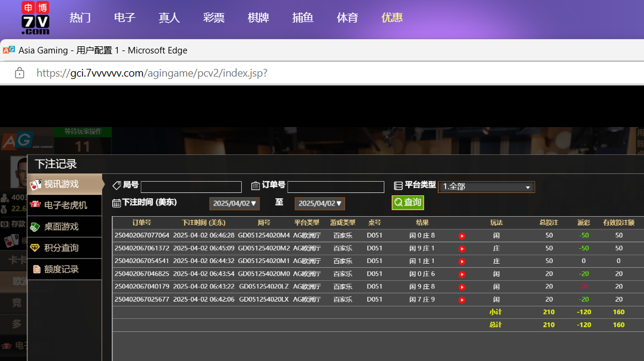Open 电子老虎机 records

pos(65,205)
